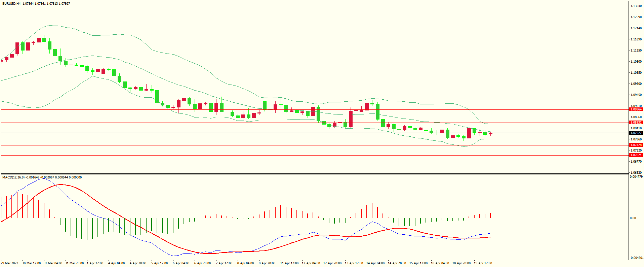Click the 18 Apr 20:00 time label

click(x=461, y=263)
